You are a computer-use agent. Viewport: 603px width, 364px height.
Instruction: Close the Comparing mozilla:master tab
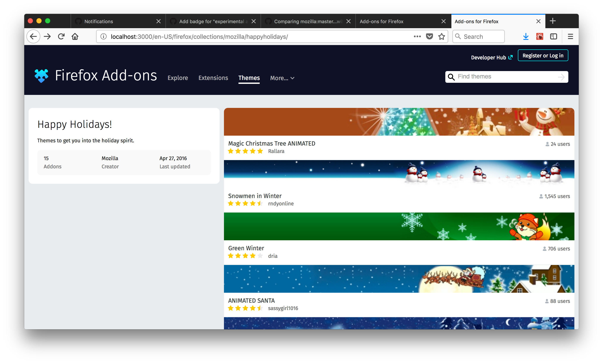[349, 21]
